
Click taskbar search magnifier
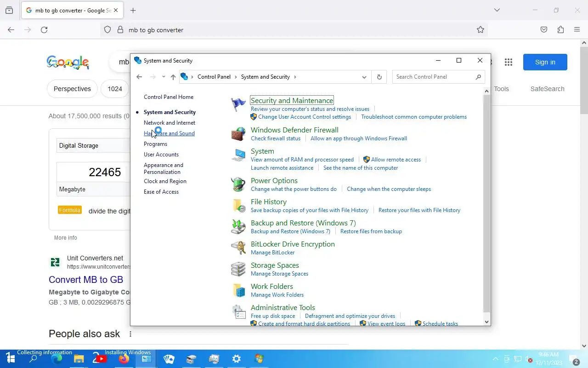pos(33,359)
